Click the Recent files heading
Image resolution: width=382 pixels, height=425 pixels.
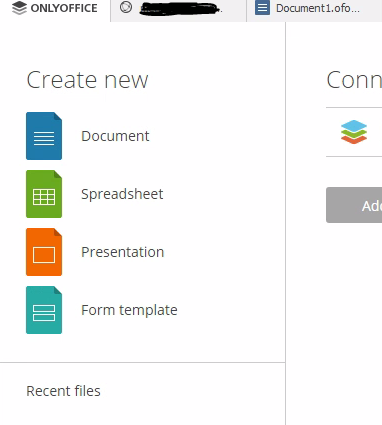(x=63, y=391)
